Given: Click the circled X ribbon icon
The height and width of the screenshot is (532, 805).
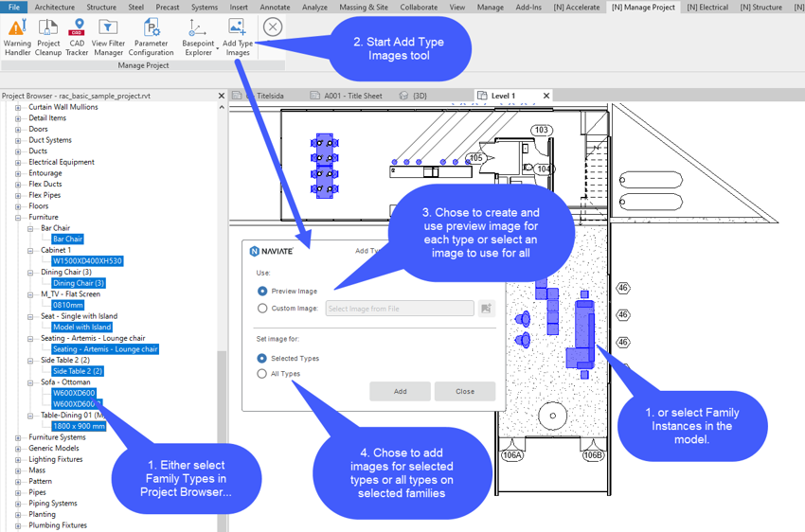Looking at the screenshot, I should pyautogui.click(x=273, y=27).
